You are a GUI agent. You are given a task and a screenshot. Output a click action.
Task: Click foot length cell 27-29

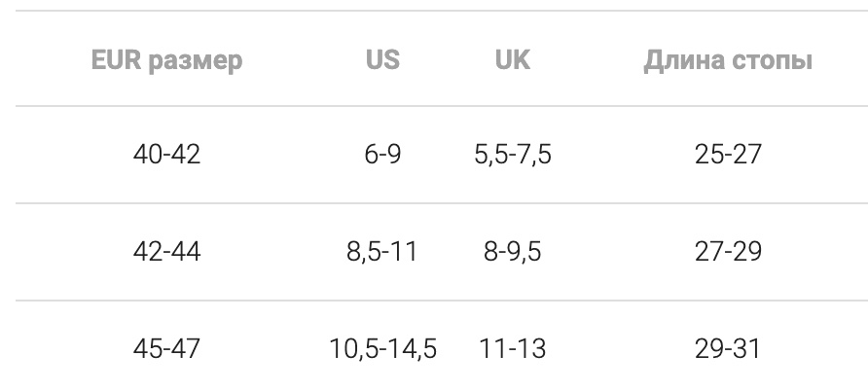pos(728,252)
